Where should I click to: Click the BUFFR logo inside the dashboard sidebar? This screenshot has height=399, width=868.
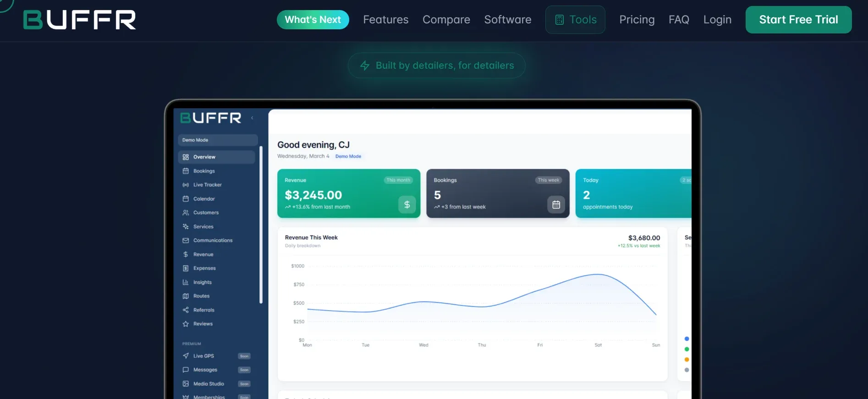[211, 118]
